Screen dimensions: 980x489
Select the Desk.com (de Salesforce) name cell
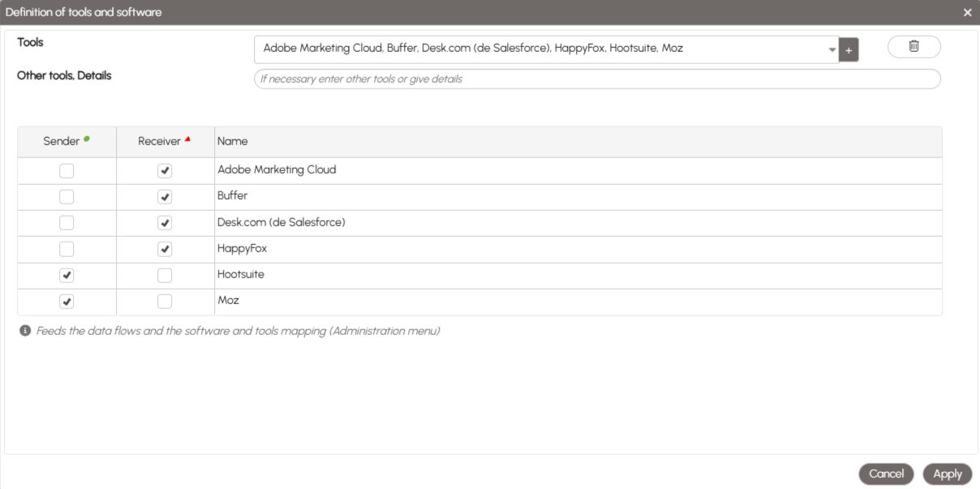578,223
